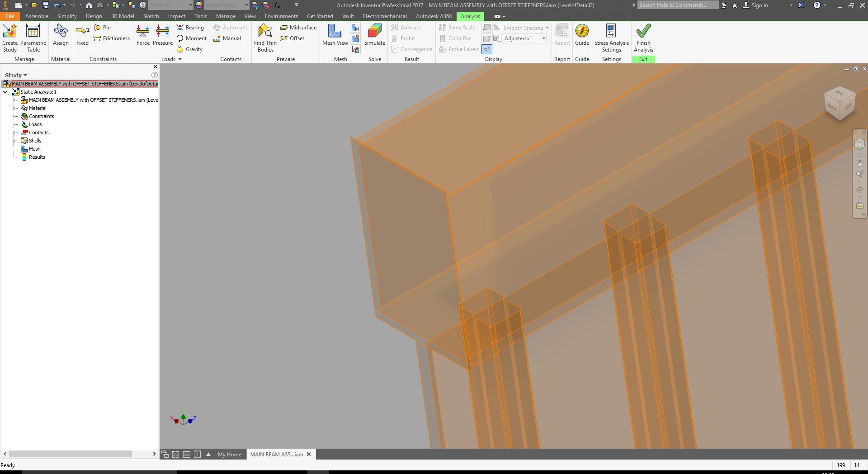Apply a Force load
The width and height of the screenshot is (868, 474).
click(x=143, y=36)
